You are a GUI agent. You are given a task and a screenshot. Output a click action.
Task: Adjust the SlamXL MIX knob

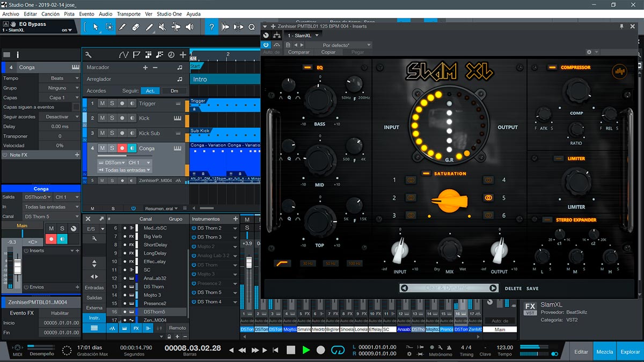click(x=450, y=249)
